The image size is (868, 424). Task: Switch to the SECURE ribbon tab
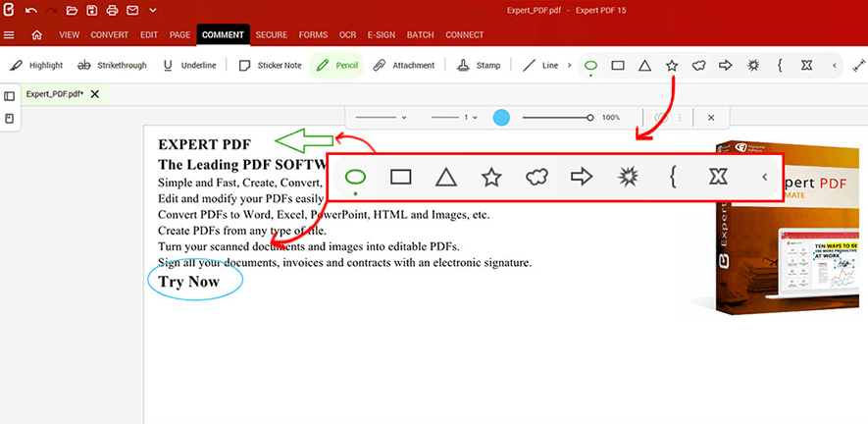pyautogui.click(x=272, y=35)
